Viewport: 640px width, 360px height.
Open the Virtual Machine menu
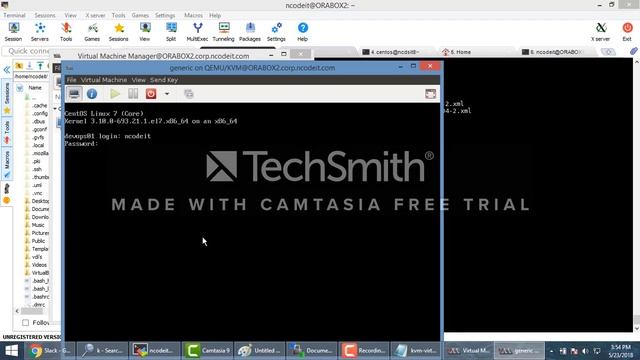point(104,80)
